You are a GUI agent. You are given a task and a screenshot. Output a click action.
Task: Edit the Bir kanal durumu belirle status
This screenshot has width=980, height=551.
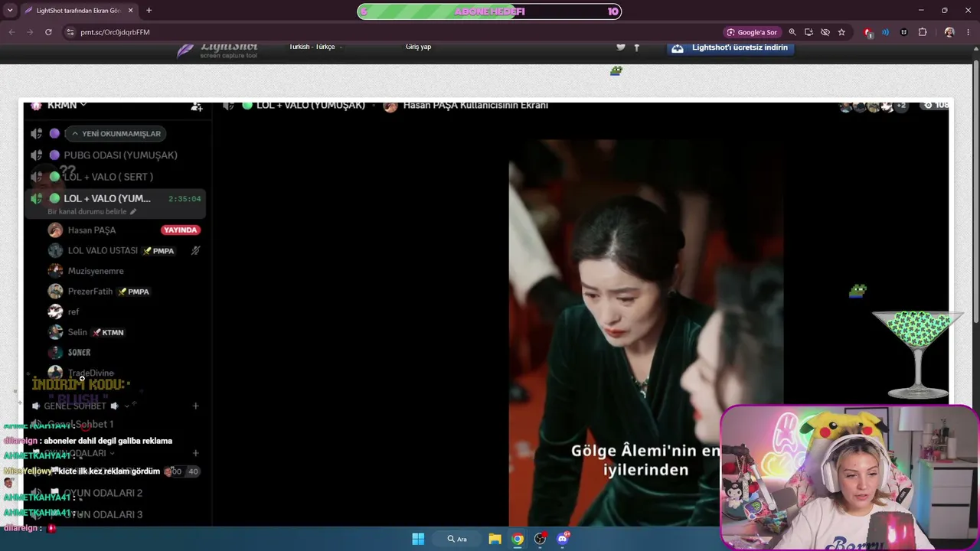(92, 211)
